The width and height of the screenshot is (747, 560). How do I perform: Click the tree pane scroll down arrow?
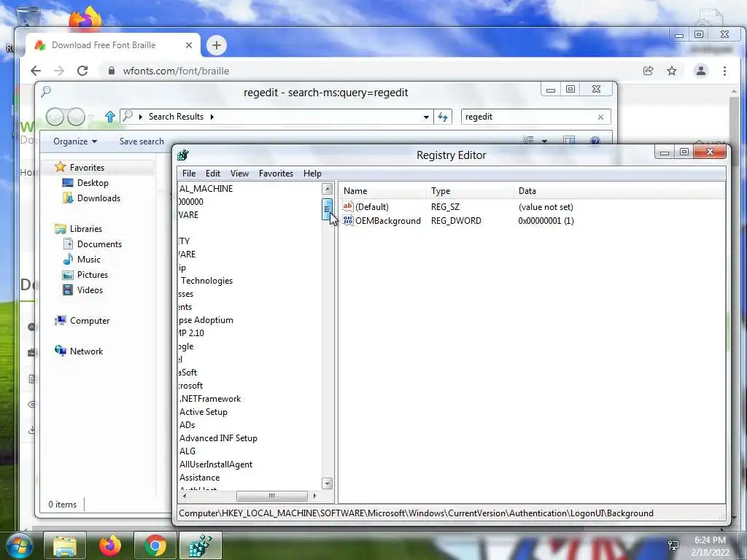328,483
